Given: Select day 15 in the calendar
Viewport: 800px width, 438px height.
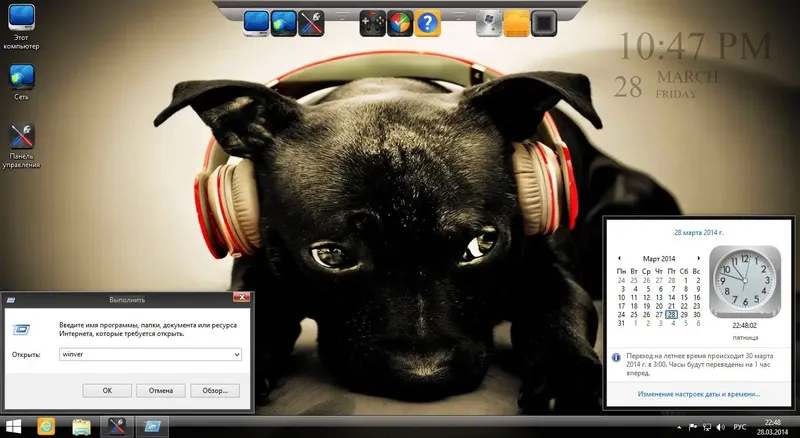Looking at the screenshot, I should (684, 298).
